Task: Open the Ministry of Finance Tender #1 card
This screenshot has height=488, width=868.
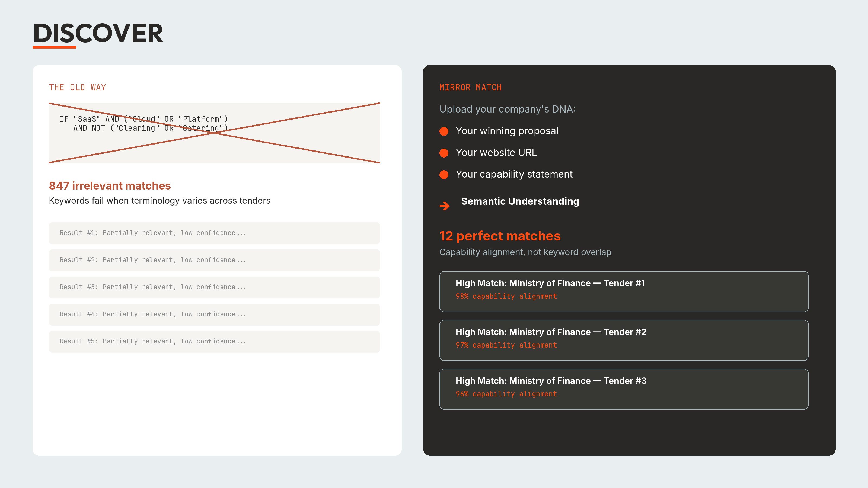Action: [623, 291]
